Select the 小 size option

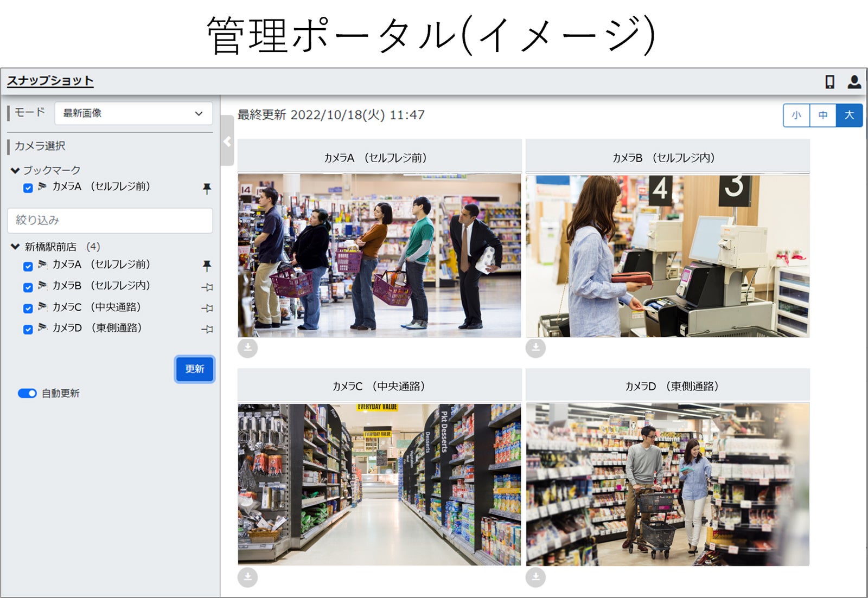tap(796, 115)
